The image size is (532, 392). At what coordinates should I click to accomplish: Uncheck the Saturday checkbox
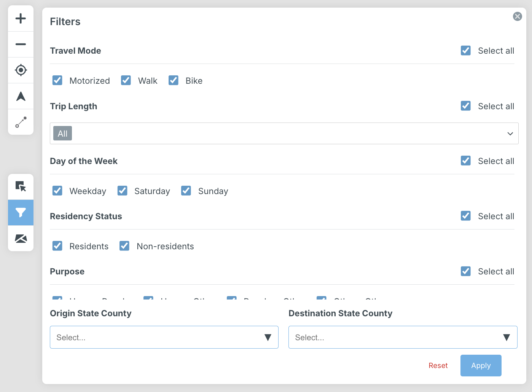pos(123,191)
